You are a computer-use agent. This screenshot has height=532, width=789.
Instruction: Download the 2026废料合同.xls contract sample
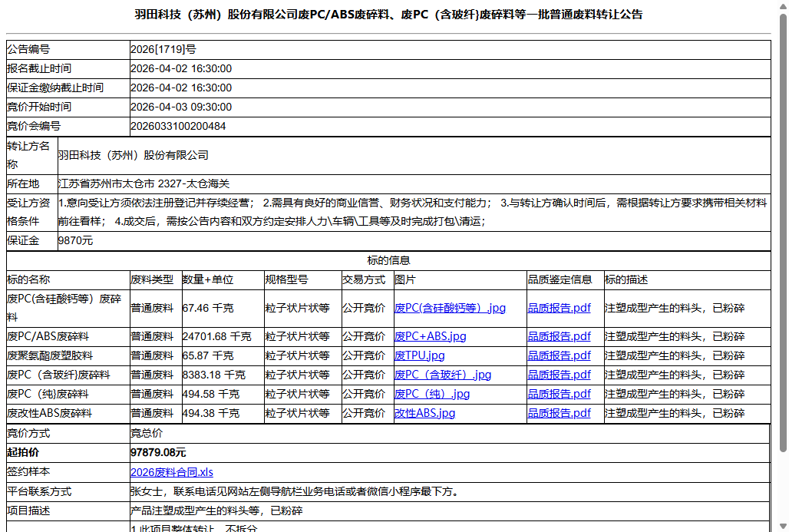point(172,472)
